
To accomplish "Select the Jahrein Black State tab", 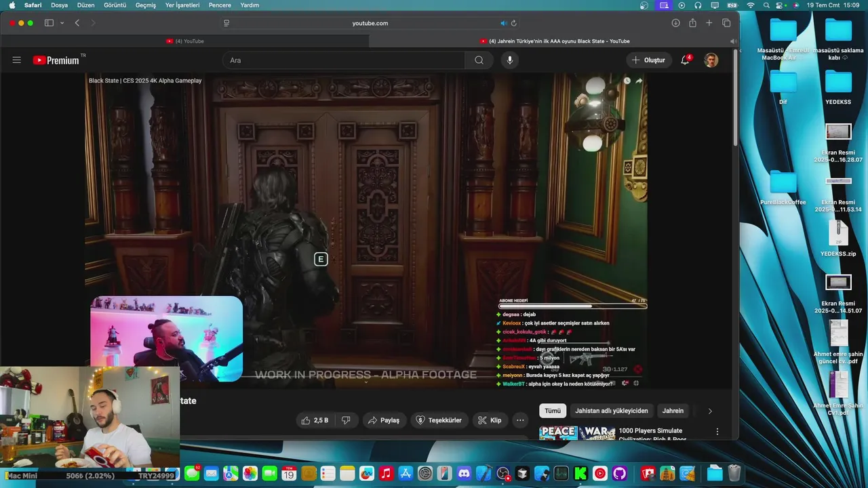I will click(x=555, y=41).
